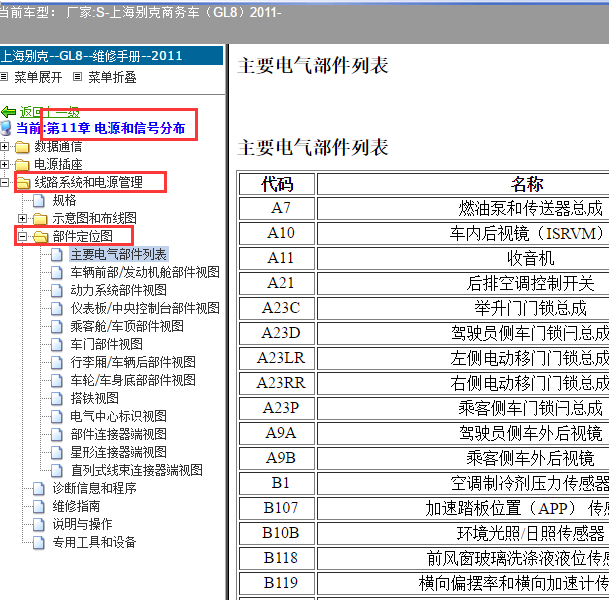
Task: Open 维修指南 page
Action: [x=77, y=506]
